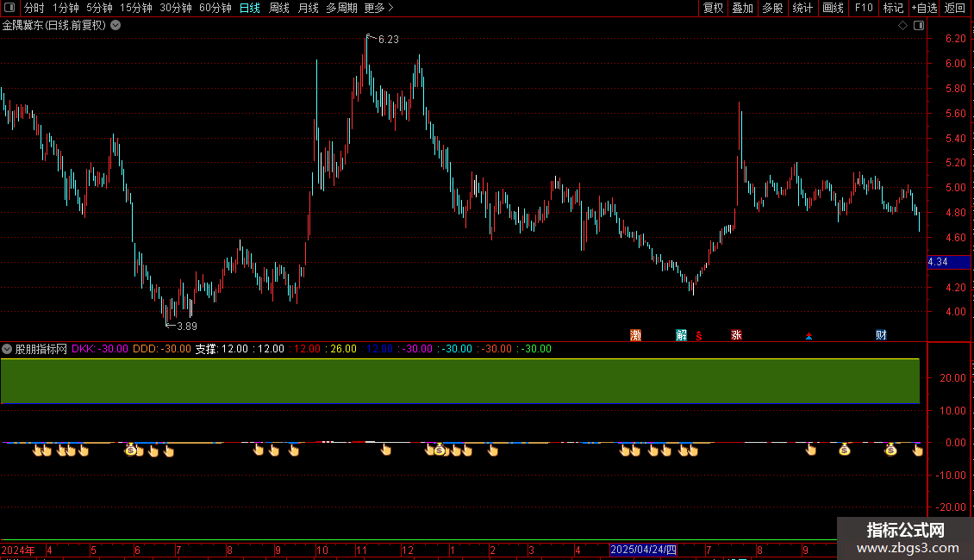
Task: Open the 解 event marker
Action: coord(682,335)
